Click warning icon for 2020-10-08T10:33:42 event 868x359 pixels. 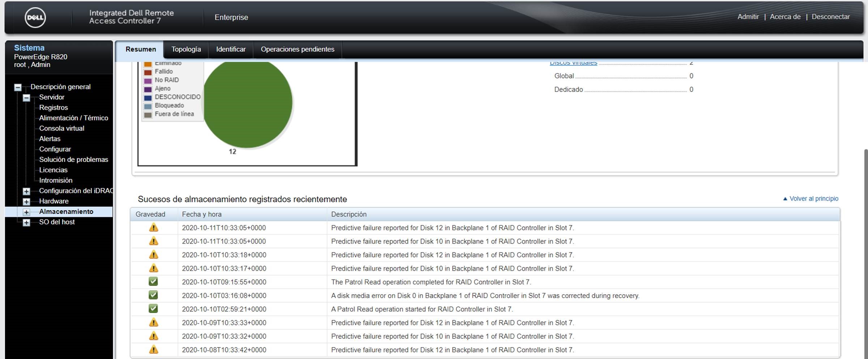click(x=153, y=350)
